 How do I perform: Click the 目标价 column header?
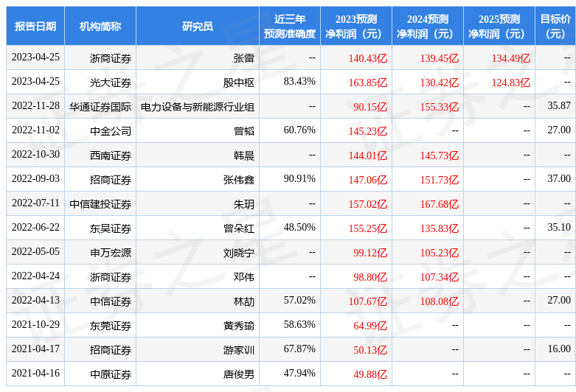555,27
